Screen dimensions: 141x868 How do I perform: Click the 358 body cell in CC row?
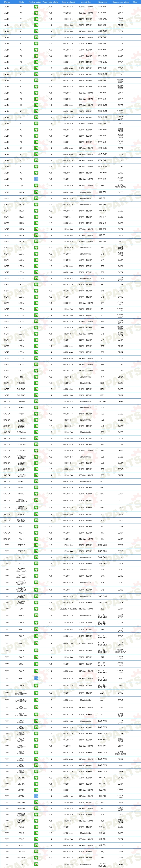(102, 609)
